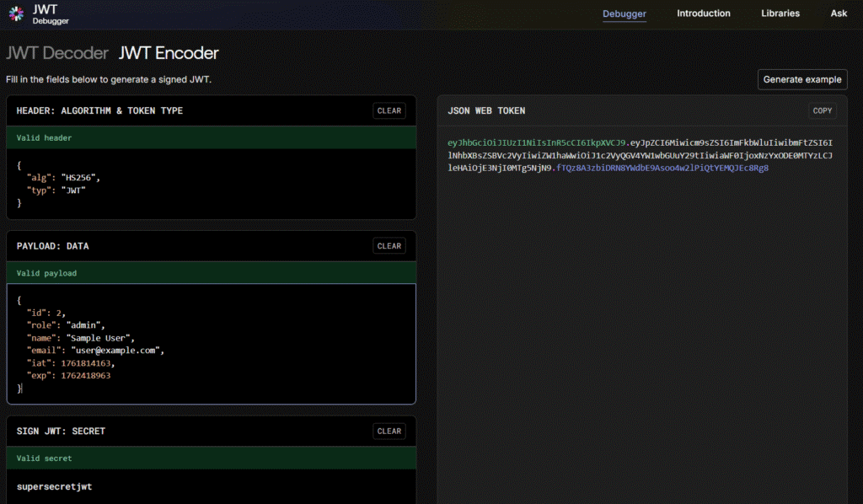Copy the JSON Web Token
863x504 pixels.
[x=823, y=110]
